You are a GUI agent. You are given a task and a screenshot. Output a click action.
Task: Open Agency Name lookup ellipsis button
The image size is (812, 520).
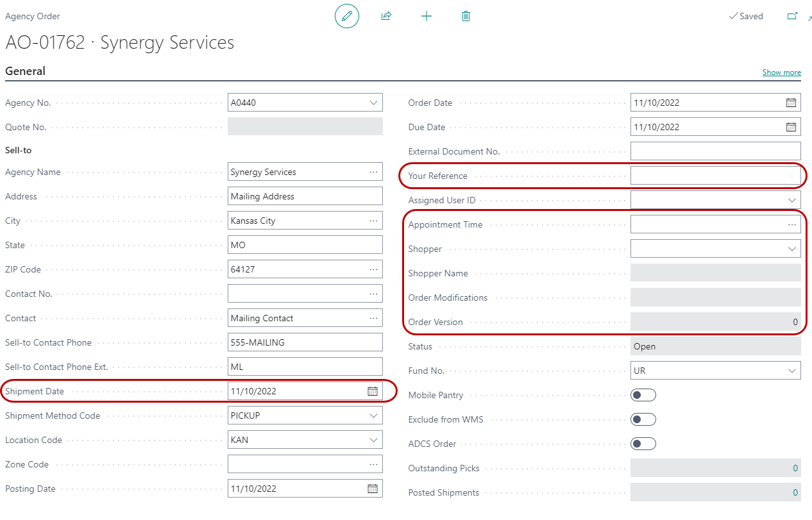click(373, 172)
